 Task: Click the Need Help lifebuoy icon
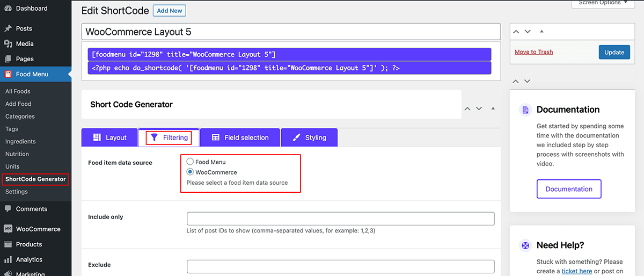526,245
